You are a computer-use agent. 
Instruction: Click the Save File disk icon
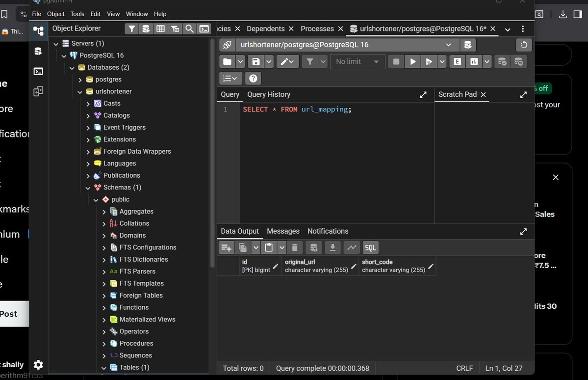(256, 61)
